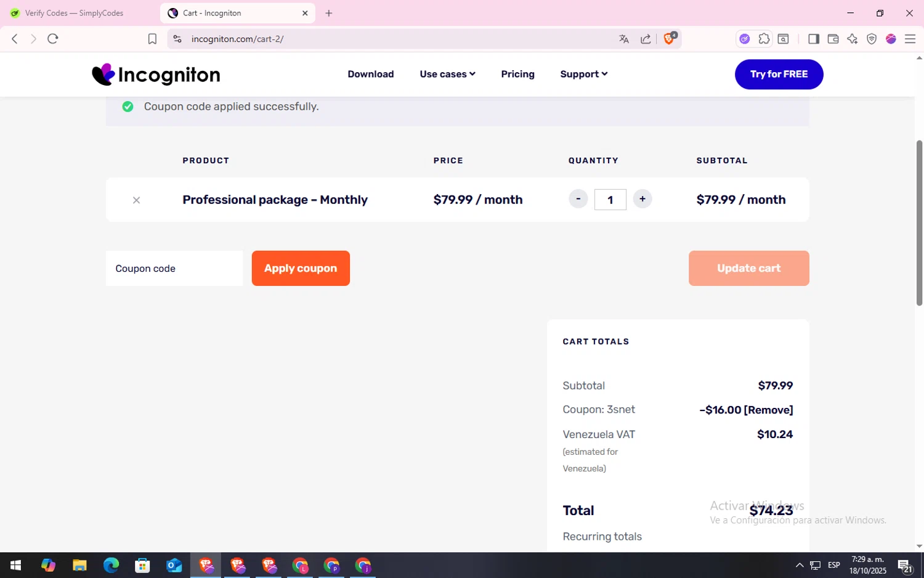
Task: Reload the page
Action: (x=53, y=39)
